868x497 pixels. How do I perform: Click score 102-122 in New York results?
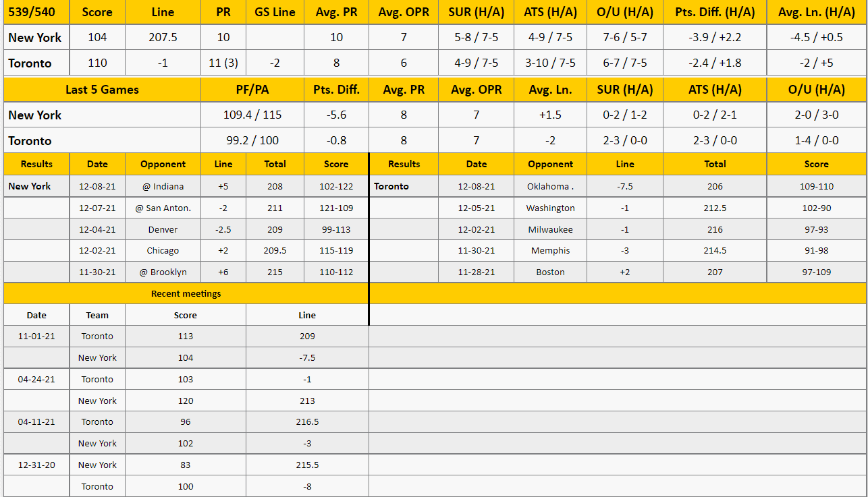(336, 187)
